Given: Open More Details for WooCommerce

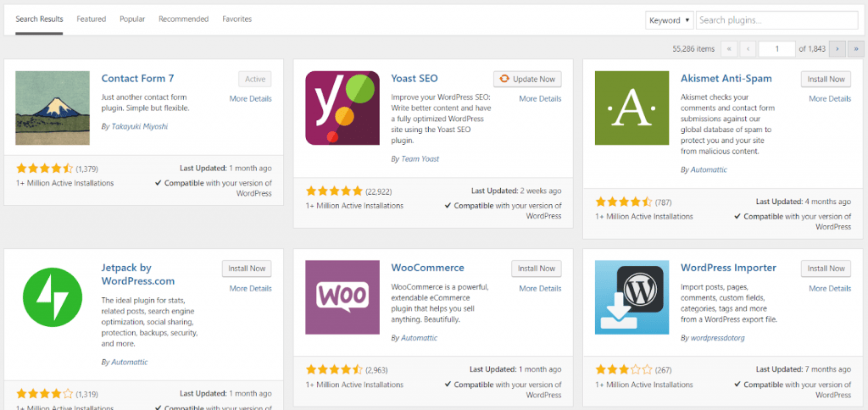Looking at the screenshot, I should [540, 288].
